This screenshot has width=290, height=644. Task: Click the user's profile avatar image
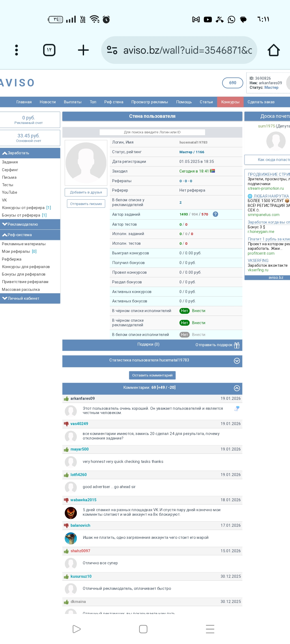[x=86, y=163]
